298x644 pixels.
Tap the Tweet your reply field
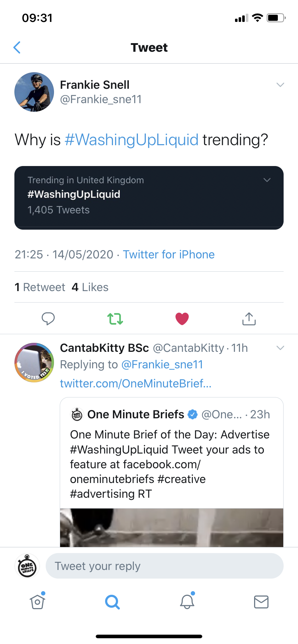pyautogui.click(x=164, y=566)
